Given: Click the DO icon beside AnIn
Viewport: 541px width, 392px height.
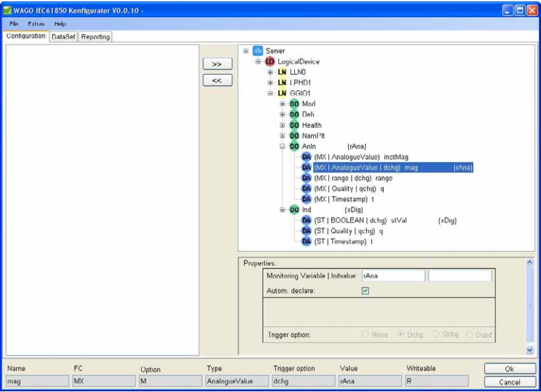Looking at the screenshot, I should click(294, 146).
